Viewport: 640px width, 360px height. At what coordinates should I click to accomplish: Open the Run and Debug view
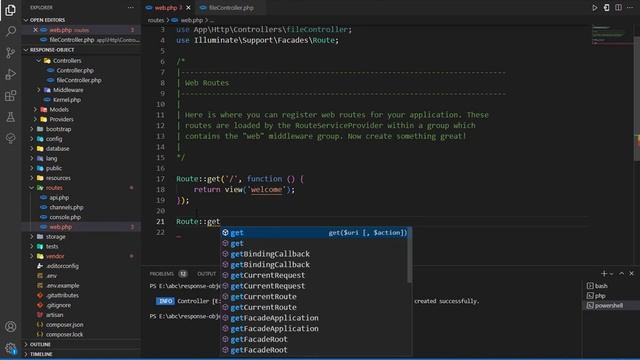tap(11, 74)
